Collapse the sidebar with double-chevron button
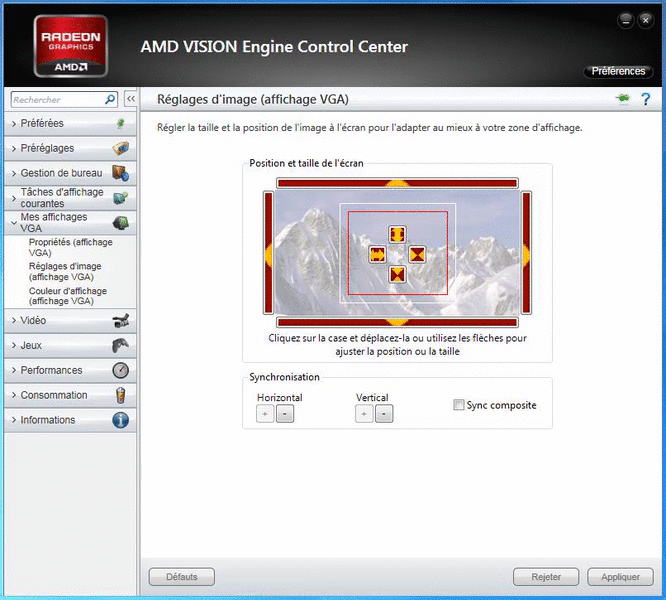This screenshot has width=666, height=600. tap(130, 99)
